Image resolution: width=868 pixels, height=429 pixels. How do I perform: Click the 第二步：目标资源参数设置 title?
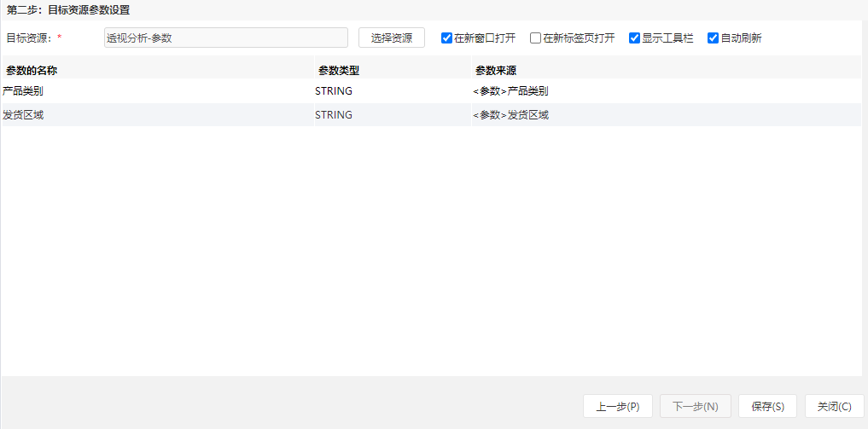(x=68, y=10)
